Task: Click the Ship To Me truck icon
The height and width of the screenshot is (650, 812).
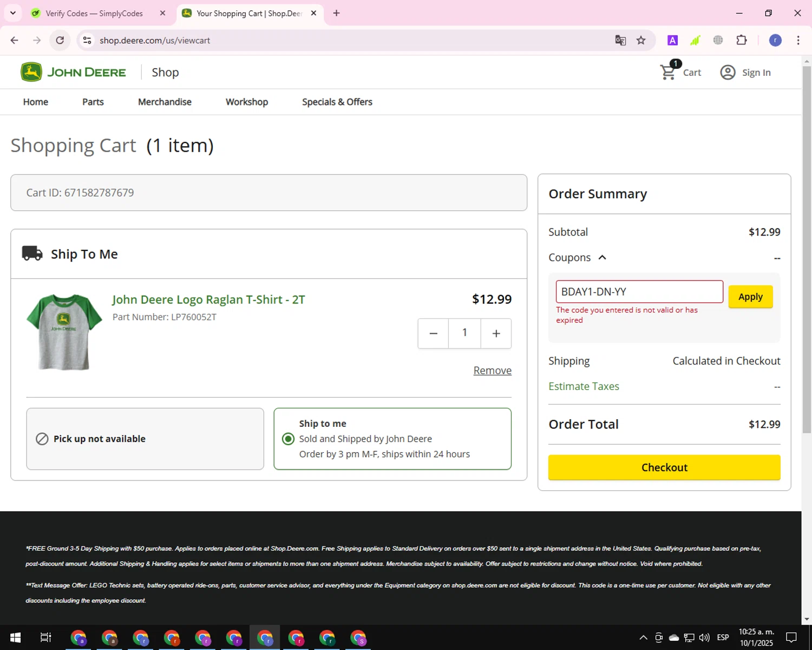Action: 32,253
